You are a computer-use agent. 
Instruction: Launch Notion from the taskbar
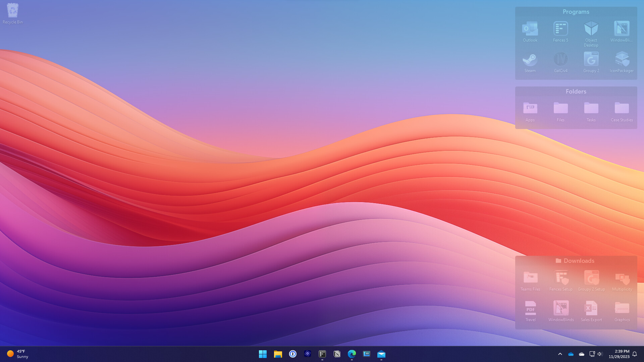[x=337, y=354]
